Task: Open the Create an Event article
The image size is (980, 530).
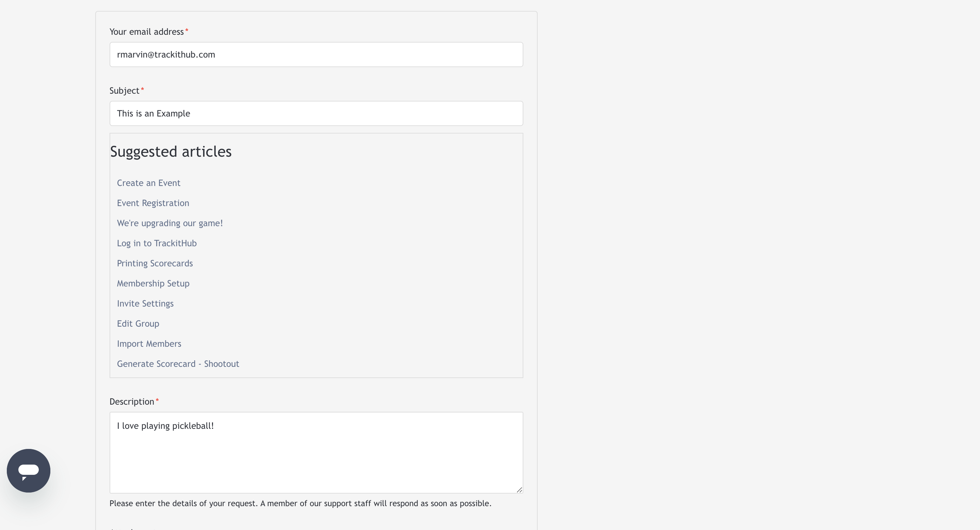Action: tap(148, 183)
